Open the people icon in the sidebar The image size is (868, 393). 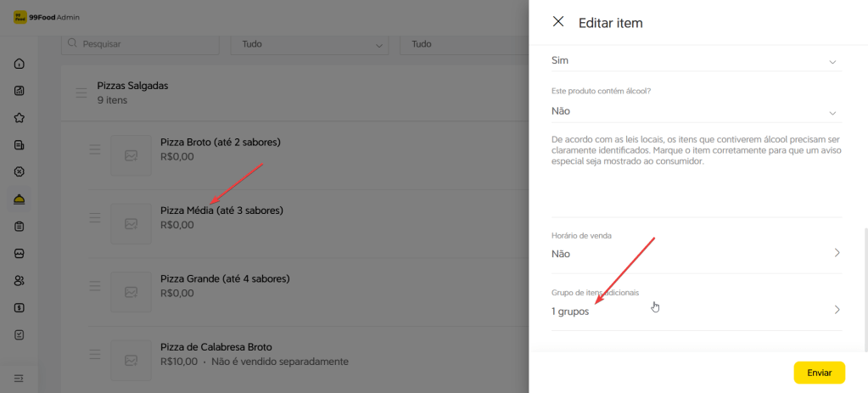tap(20, 280)
